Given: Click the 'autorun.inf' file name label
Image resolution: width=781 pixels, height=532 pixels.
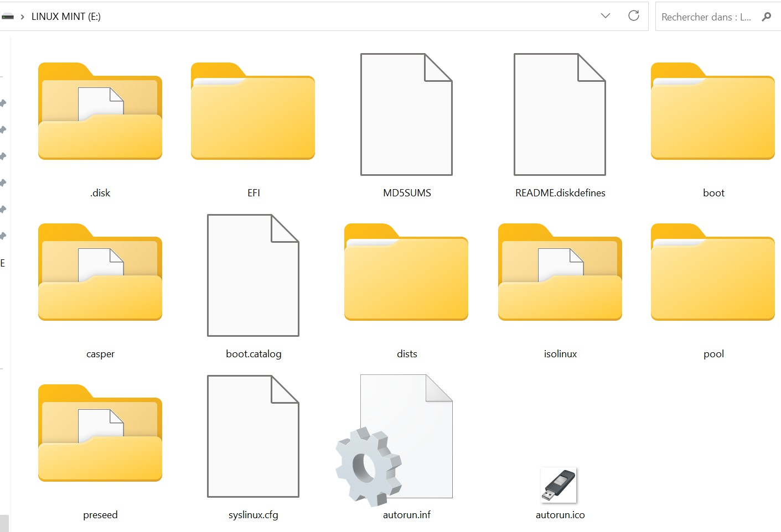Looking at the screenshot, I should click(407, 515).
